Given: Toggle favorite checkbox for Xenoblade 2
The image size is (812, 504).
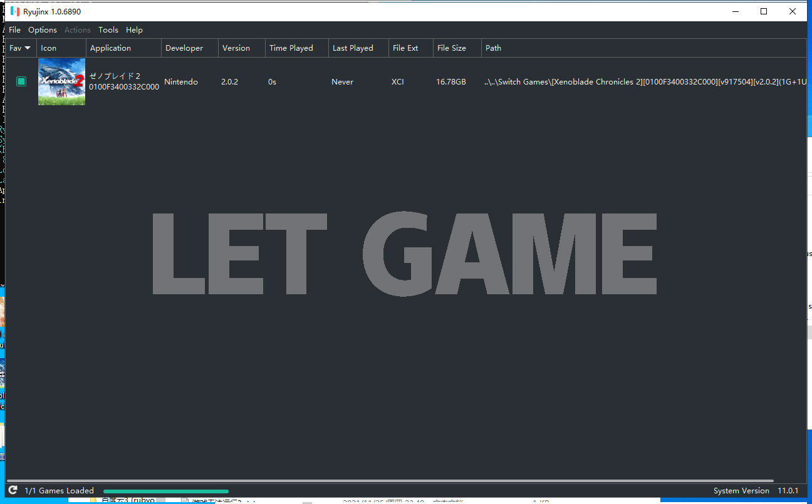Looking at the screenshot, I should coord(21,81).
